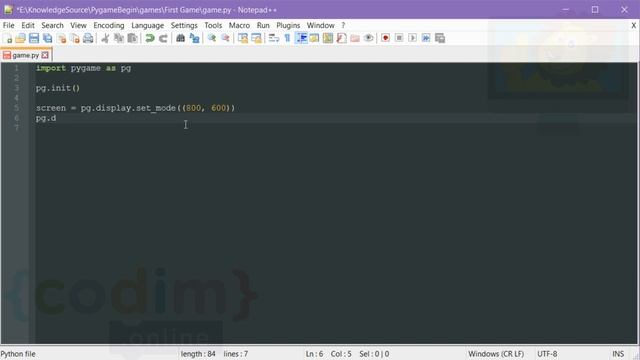Click the Undo green arrow icon
This screenshot has height=360, width=640.
(150, 38)
